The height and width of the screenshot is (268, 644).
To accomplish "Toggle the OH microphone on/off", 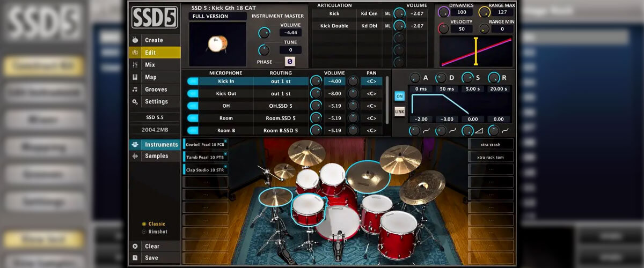I will 193,106.
